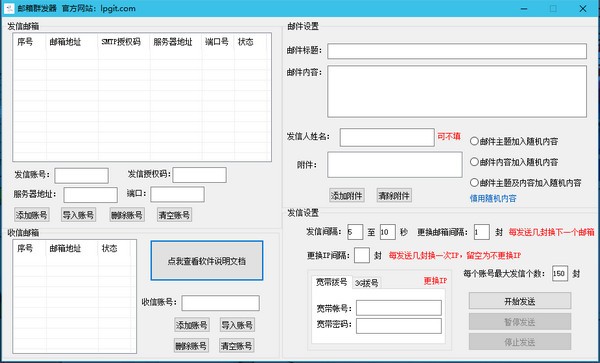Click 状态 column header in sender table
The image size is (600, 363).
[250, 42]
